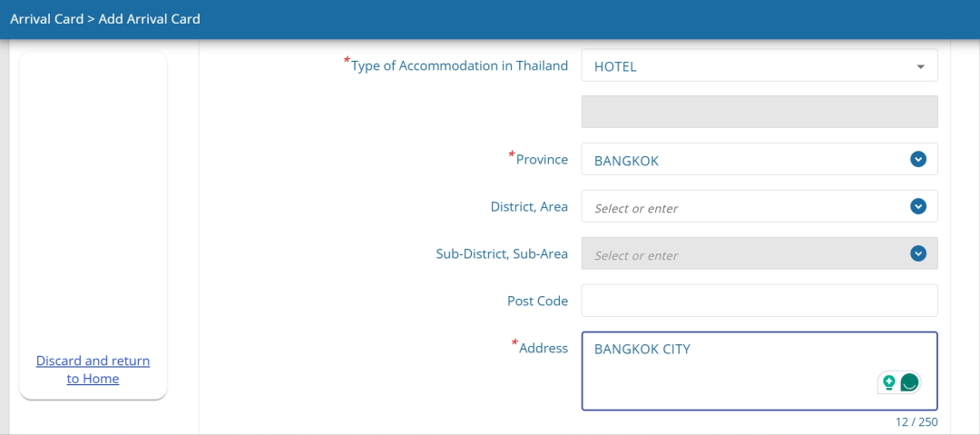
Task: Open the District, Area select box
Action: click(759, 206)
